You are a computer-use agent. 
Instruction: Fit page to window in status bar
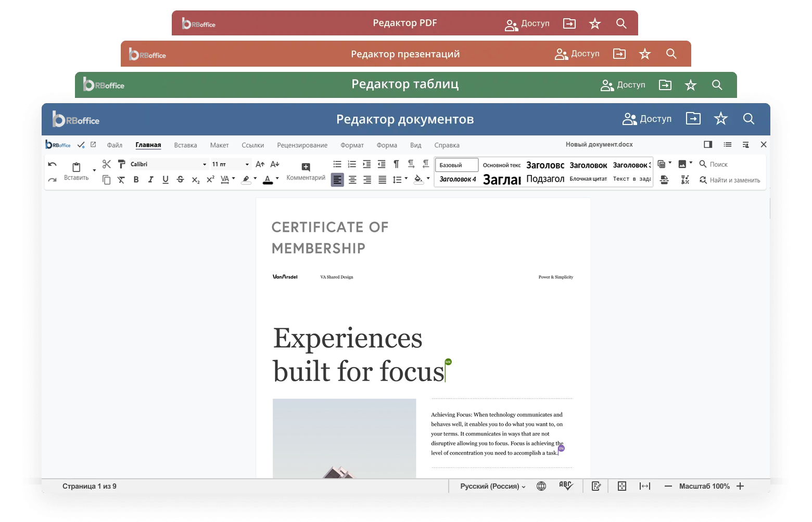(x=622, y=486)
